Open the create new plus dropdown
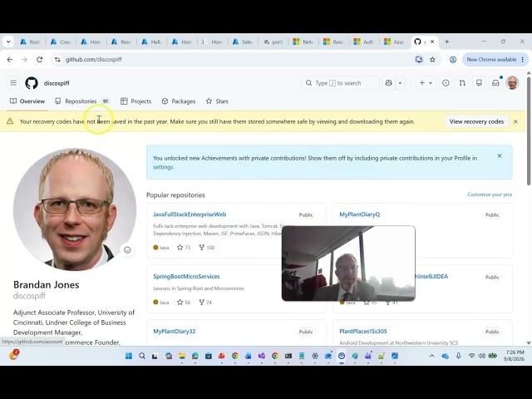Screen dimensions: 532x399 [x=426, y=83]
